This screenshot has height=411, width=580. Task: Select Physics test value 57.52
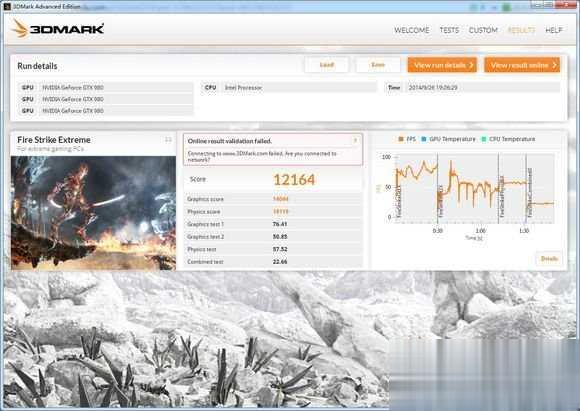tap(280, 249)
